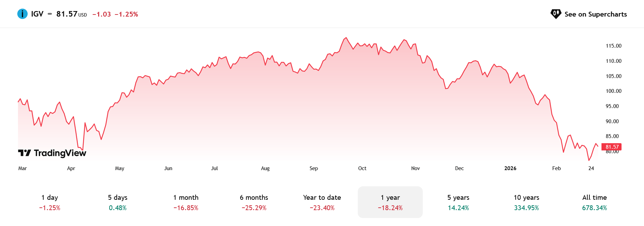The height and width of the screenshot is (226, 644).
Task: Click the Feb marker on time axis
Action: [x=557, y=168]
